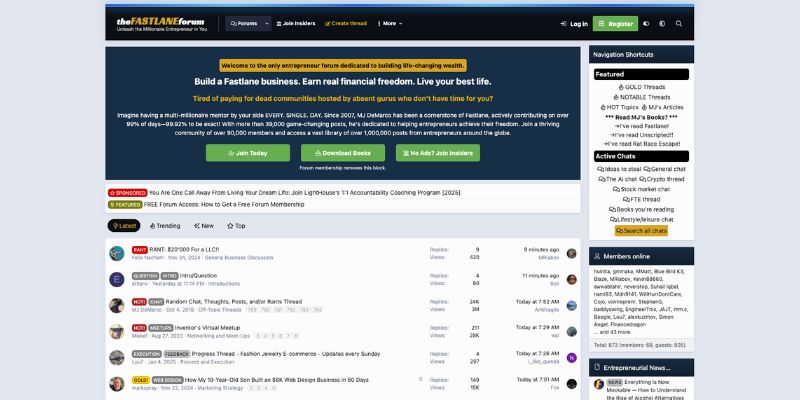Click I've read Fastlane! link
This screenshot has width=800, height=400.
point(641,126)
